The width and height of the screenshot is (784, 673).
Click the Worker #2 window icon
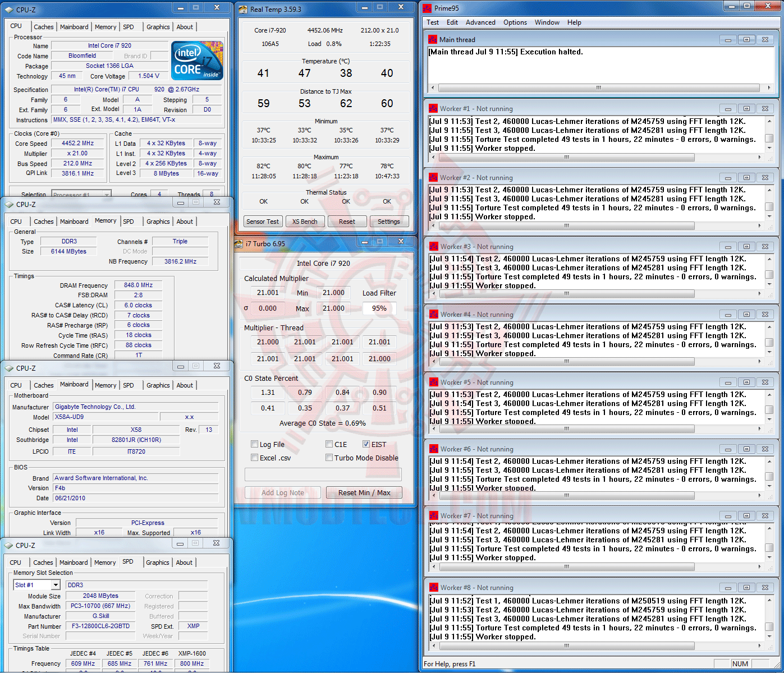[x=433, y=178]
